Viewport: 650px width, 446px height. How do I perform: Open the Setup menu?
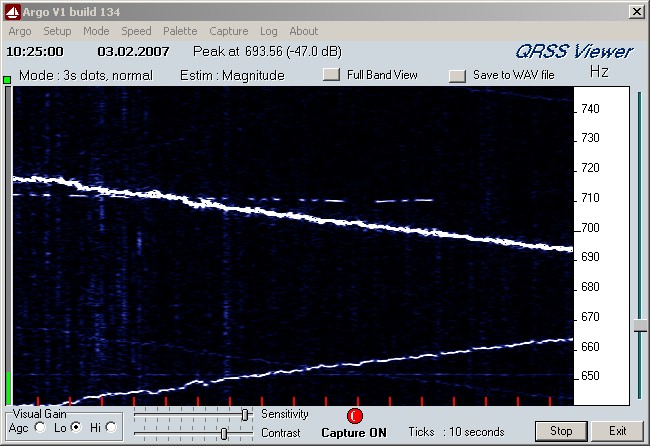57,31
